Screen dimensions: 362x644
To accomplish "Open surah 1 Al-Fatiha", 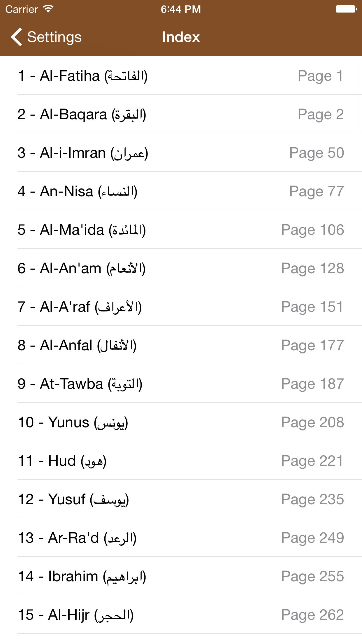I will click(x=82, y=76).
